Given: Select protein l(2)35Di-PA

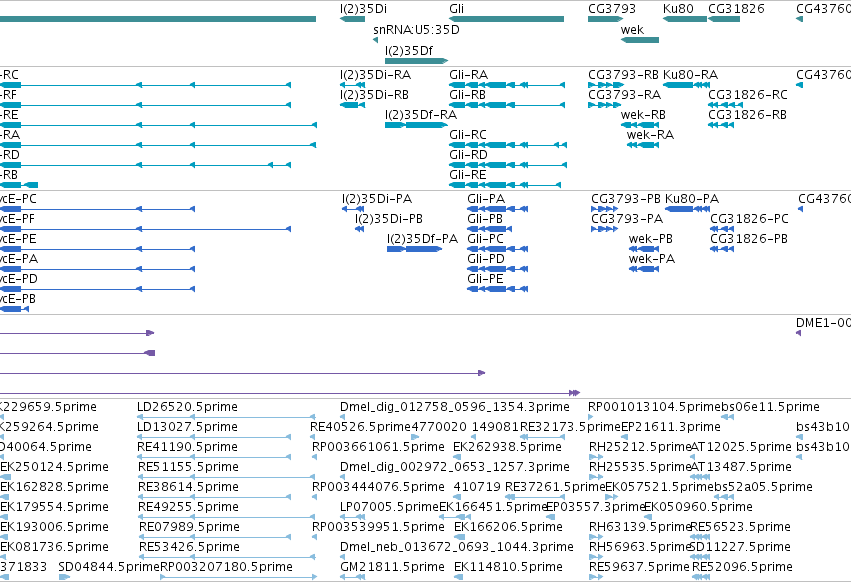Looking at the screenshot, I should [x=377, y=199].
